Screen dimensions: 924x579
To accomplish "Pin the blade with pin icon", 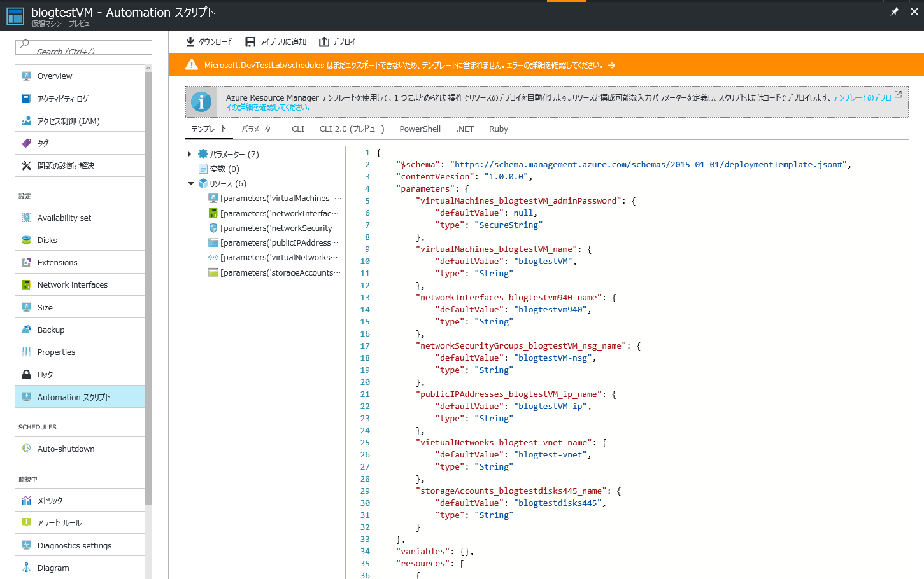I will point(894,11).
